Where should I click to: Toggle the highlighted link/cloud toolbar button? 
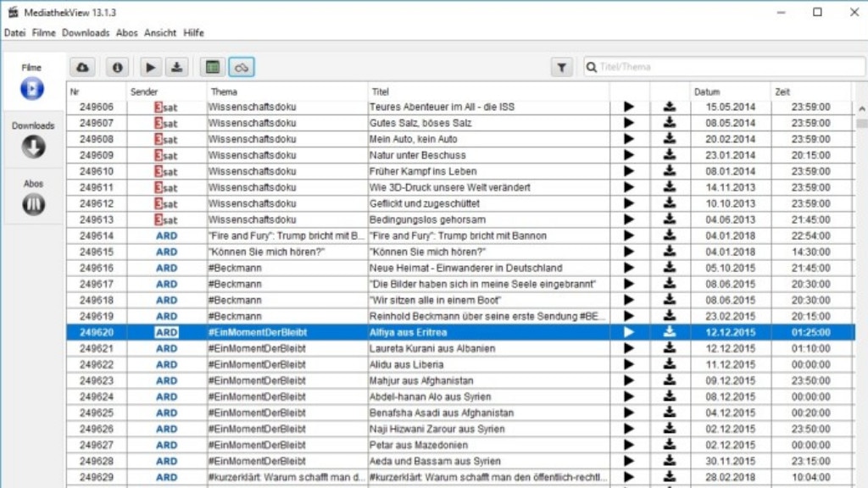coord(242,68)
